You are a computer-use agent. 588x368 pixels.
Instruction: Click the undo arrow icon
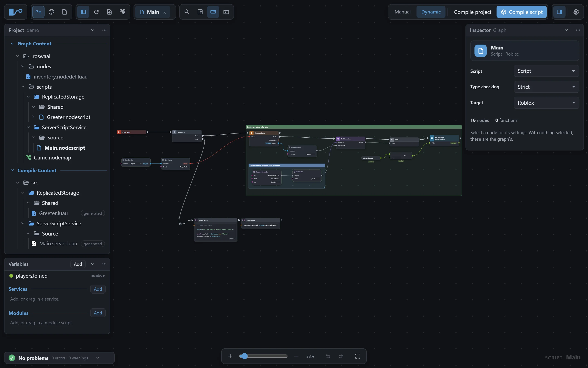[328, 356]
